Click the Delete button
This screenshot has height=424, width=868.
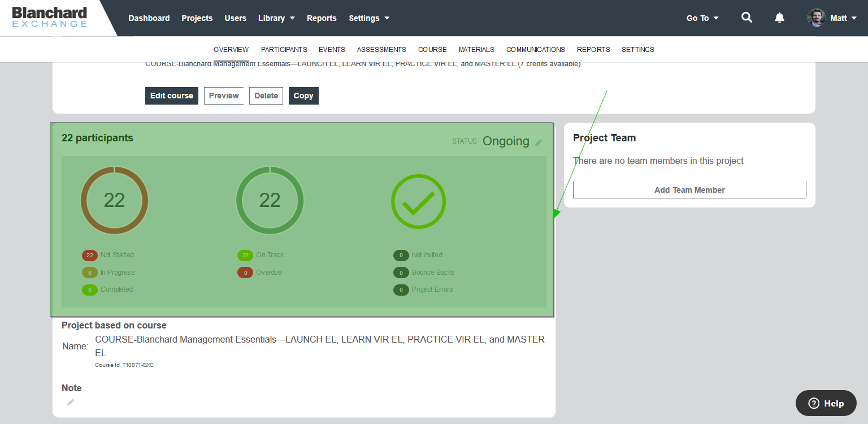(x=266, y=96)
